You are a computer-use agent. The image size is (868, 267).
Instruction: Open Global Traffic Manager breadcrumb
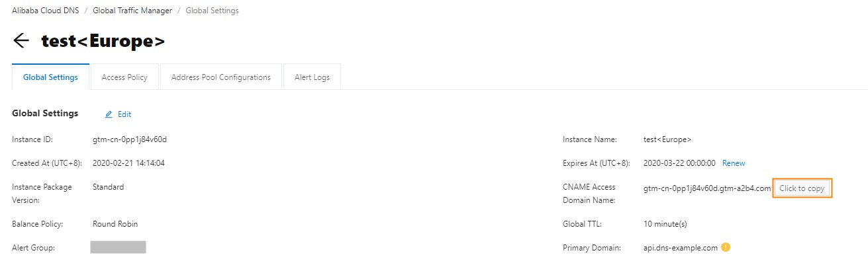[132, 11]
